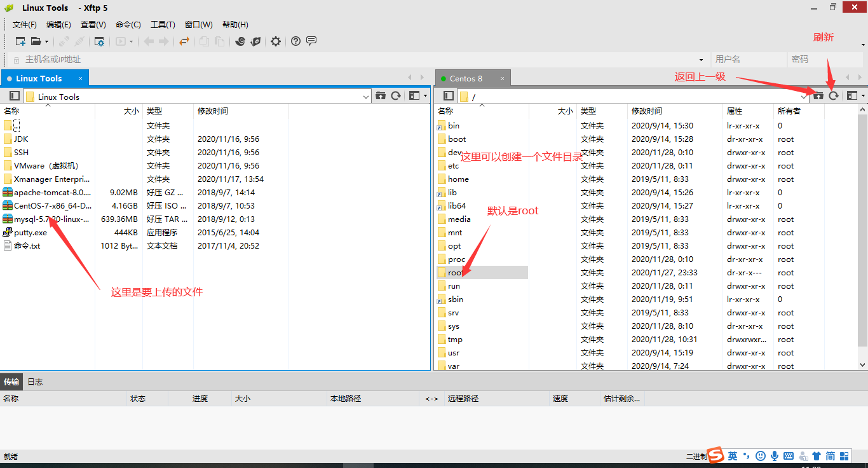Click the Open Session folder icon

point(36,41)
